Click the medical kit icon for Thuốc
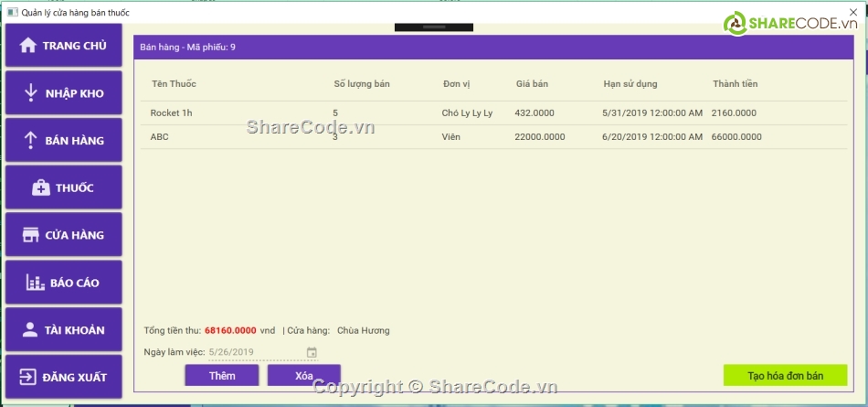This screenshot has height=407, width=868. coord(40,188)
